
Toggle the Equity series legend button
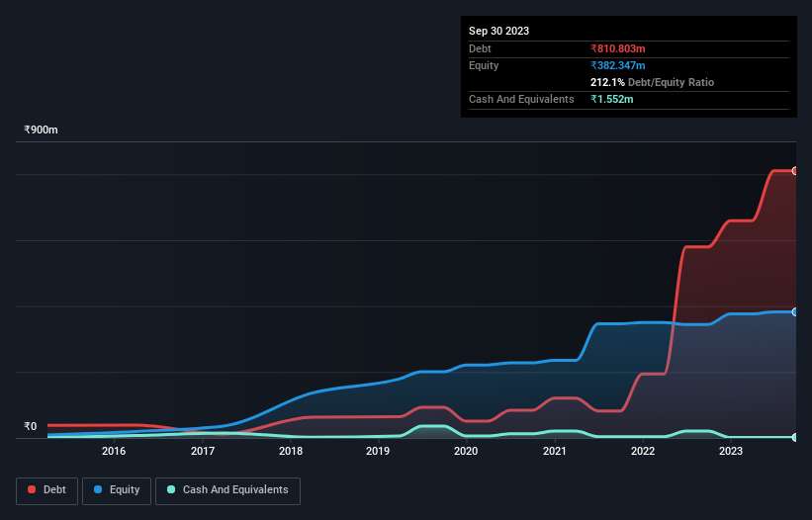(117, 490)
